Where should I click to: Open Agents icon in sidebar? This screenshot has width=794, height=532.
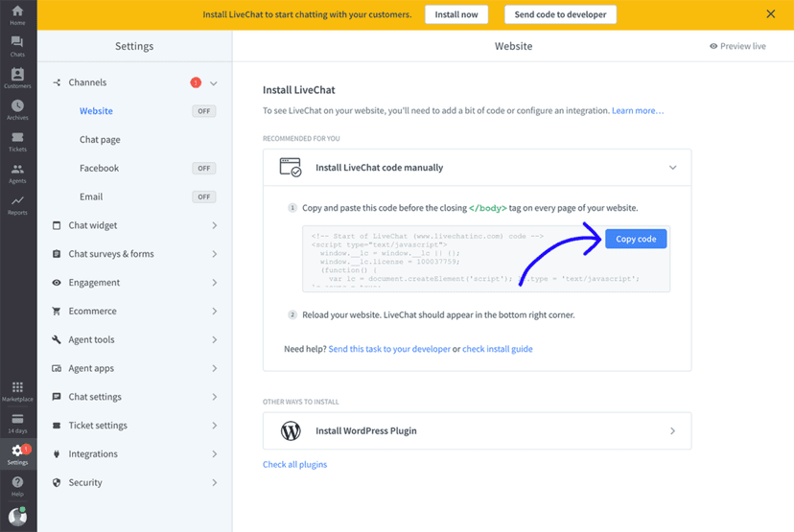pos(17,173)
